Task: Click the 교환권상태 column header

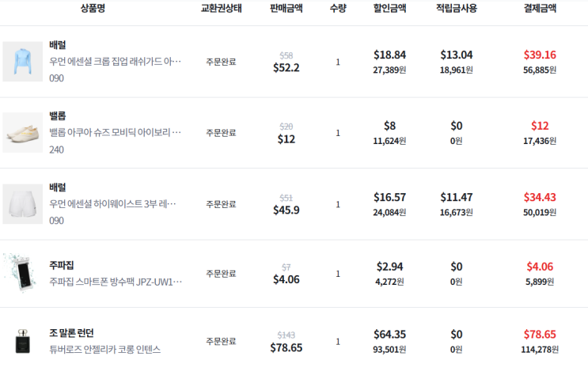Action: (x=221, y=9)
